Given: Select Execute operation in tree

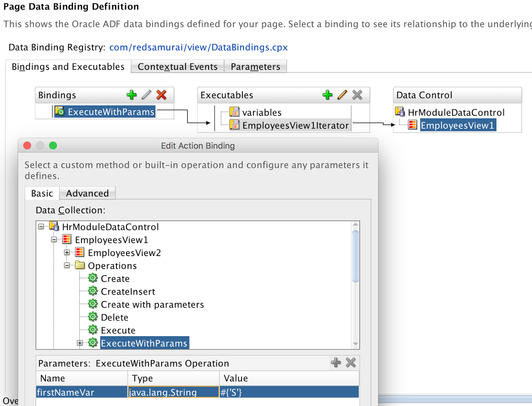Looking at the screenshot, I should pos(118,331).
